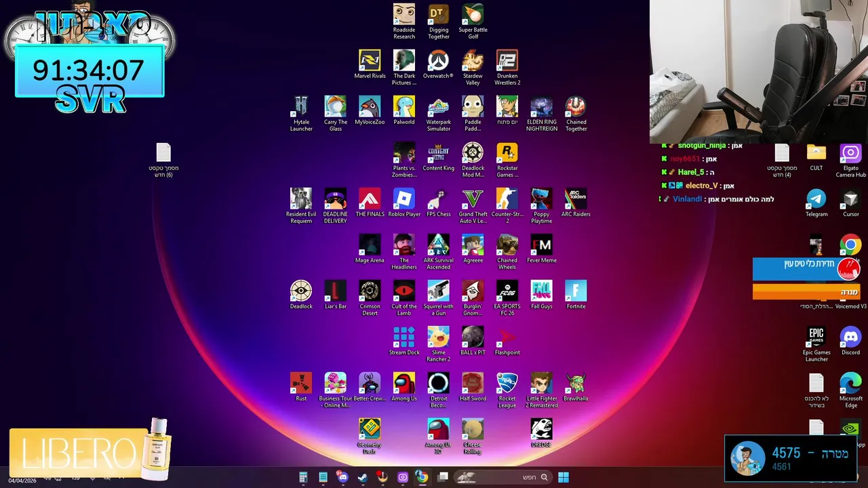Select the Fall Guys icon

click(542, 295)
